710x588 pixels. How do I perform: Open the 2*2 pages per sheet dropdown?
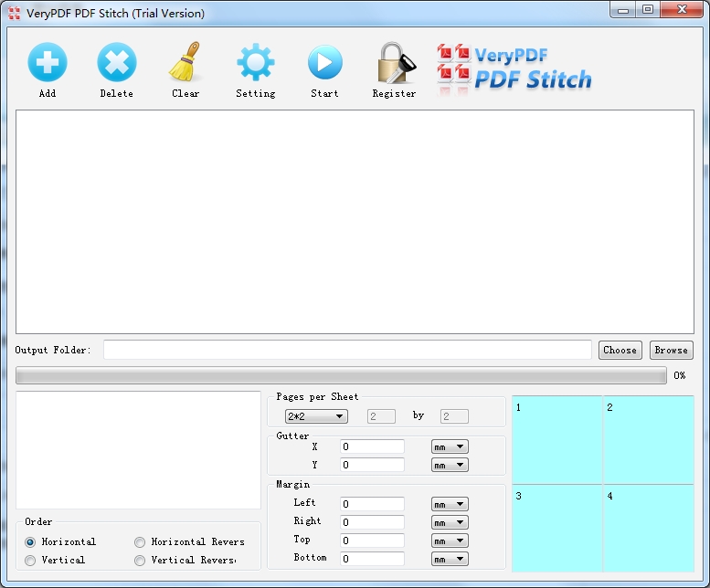coord(316,416)
